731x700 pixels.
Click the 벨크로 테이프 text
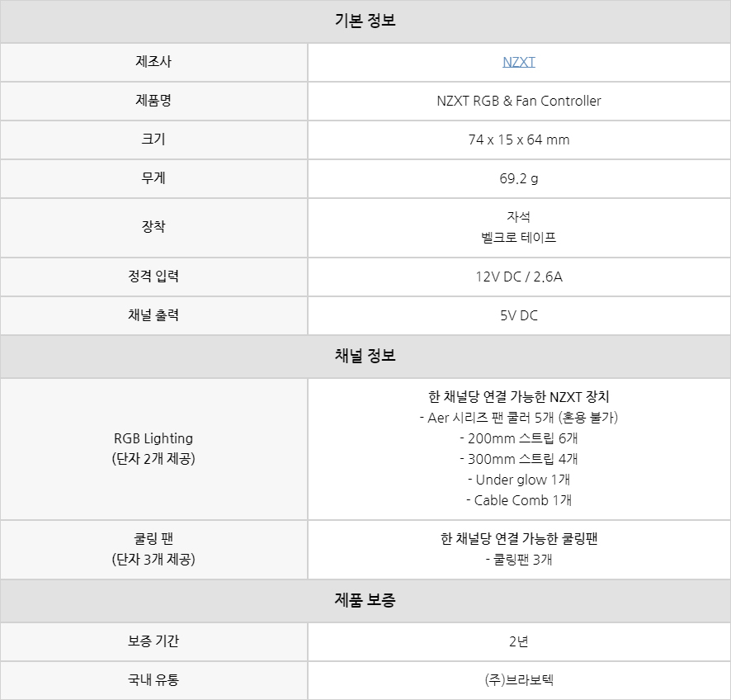tap(518, 238)
